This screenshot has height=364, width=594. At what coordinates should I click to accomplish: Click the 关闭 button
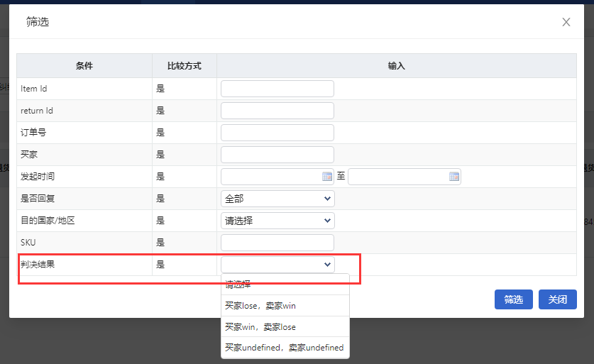point(558,299)
